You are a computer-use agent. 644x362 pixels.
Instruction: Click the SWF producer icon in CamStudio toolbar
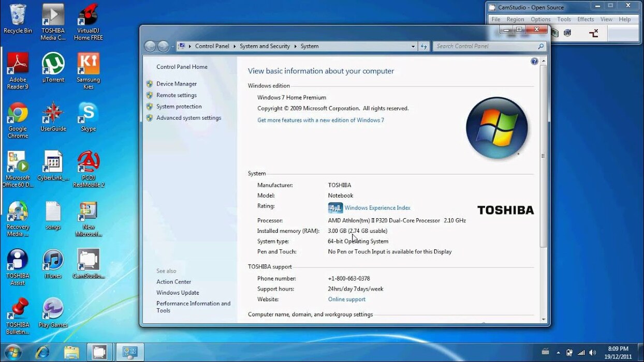(568, 32)
